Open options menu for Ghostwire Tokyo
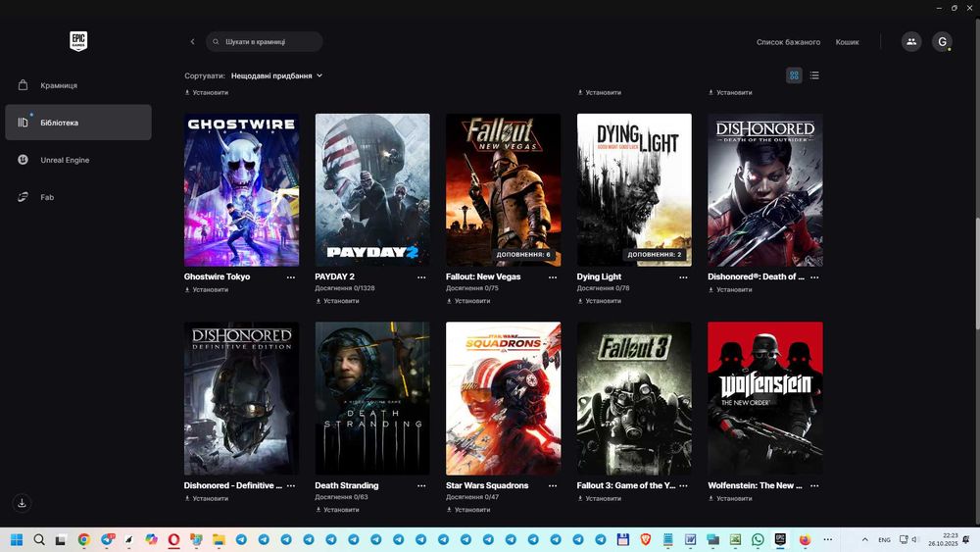The width and height of the screenshot is (980, 552). pyautogui.click(x=291, y=276)
